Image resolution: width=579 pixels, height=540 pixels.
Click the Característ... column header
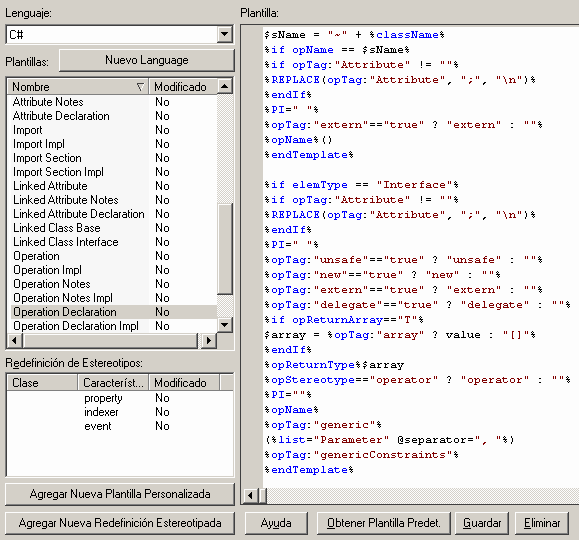click(x=113, y=383)
